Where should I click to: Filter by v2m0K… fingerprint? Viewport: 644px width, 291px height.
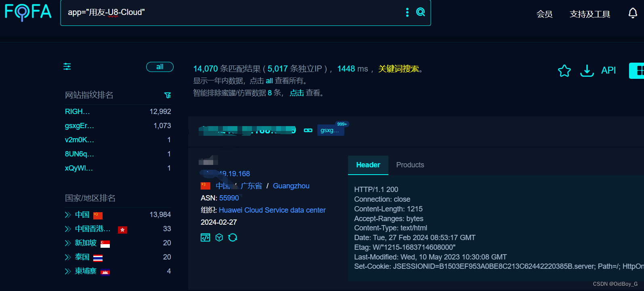point(80,140)
